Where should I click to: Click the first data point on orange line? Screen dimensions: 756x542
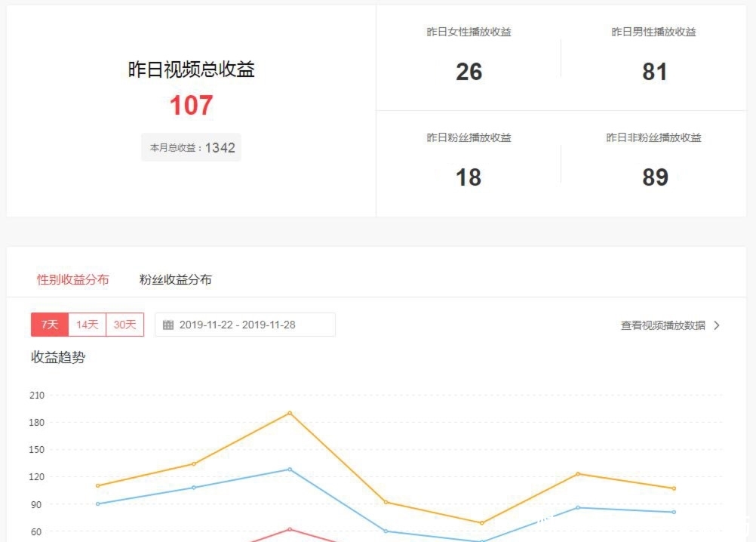[98, 485]
